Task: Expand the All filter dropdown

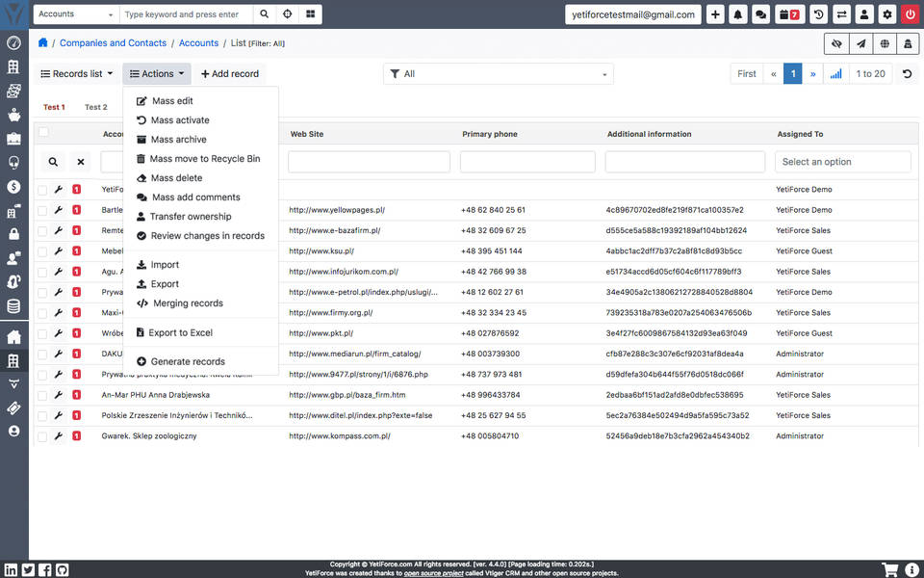Action: coord(499,73)
